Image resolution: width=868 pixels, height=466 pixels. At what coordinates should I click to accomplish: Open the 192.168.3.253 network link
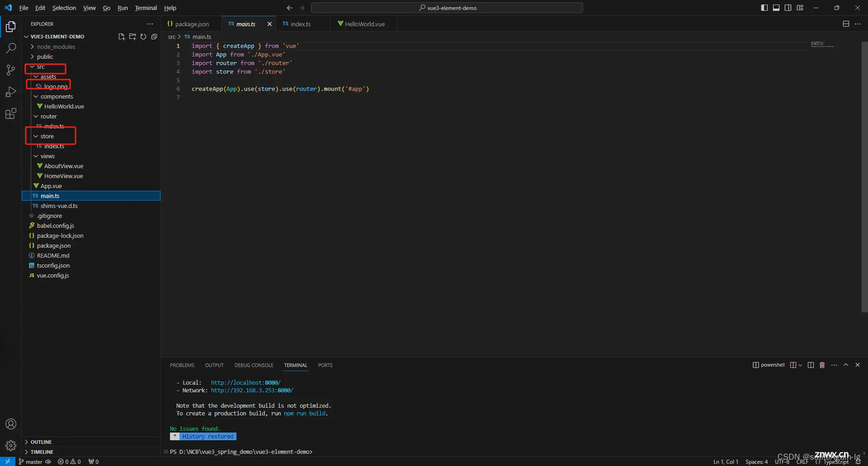tap(252, 390)
